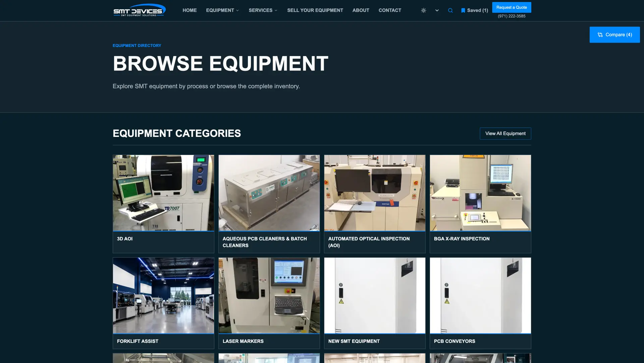644x363 pixels.
Task: Click the 3D AOI label
Action: pos(125,239)
